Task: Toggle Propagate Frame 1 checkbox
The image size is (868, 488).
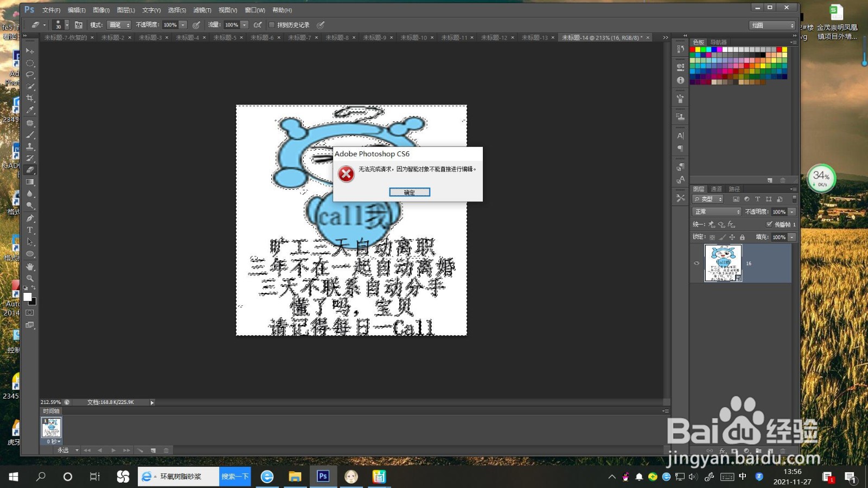Action: coord(769,224)
